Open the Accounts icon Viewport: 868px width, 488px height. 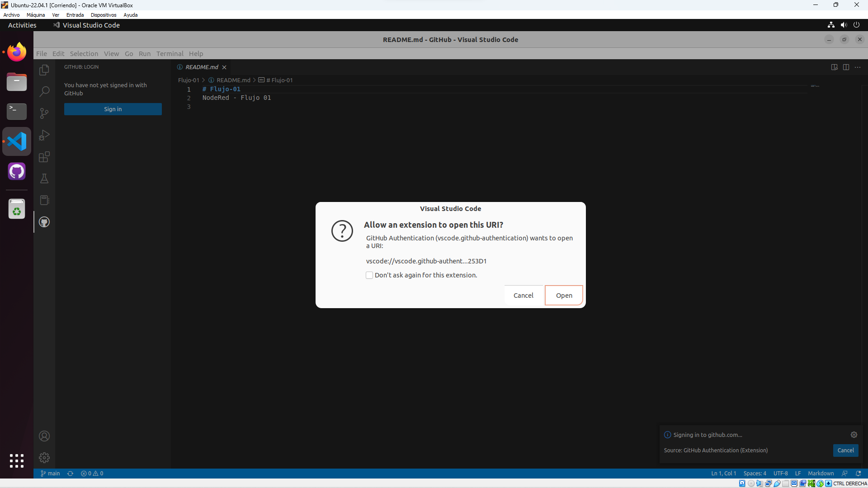[x=44, y=436]
